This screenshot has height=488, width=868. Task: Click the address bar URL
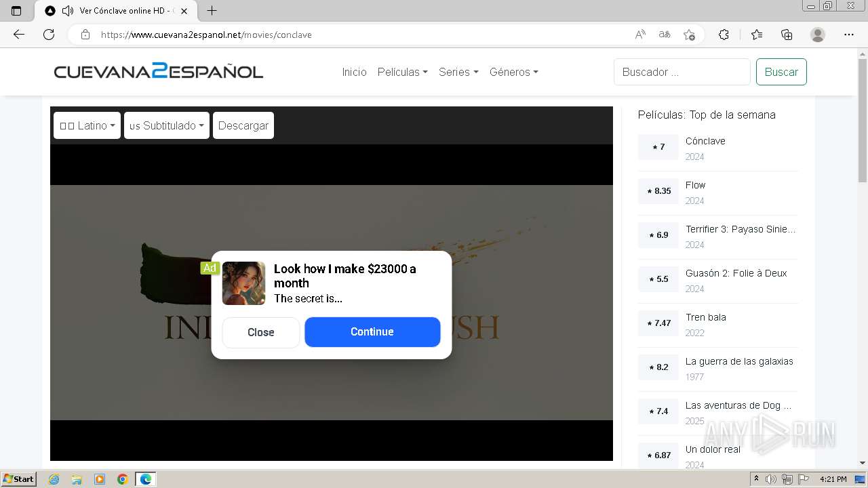[x=206, y=35]
